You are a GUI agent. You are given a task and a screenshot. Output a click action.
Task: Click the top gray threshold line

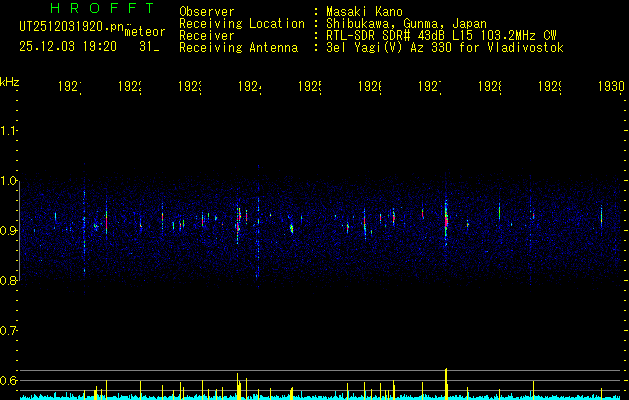[x=324, y=370]
